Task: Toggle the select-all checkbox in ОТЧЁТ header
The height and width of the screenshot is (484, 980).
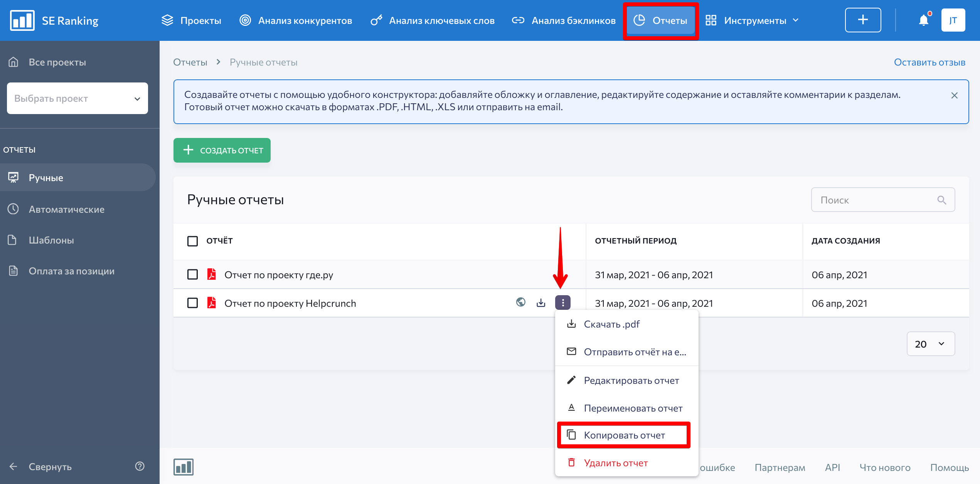Action: pos(192,241)
